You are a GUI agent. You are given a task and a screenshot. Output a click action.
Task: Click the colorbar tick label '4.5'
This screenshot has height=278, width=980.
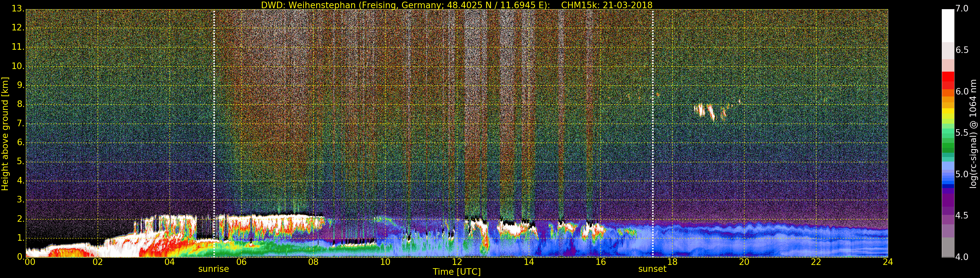962,216
